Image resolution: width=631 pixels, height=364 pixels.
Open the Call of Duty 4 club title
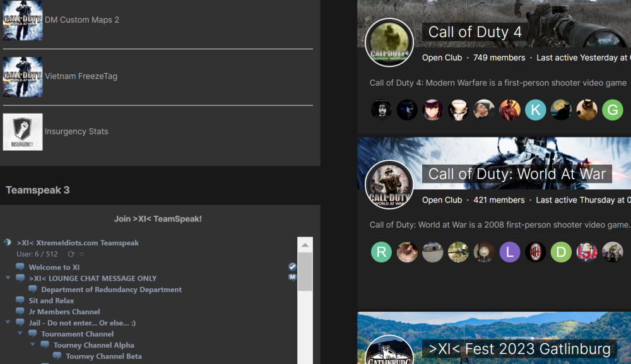click(475, 32)
